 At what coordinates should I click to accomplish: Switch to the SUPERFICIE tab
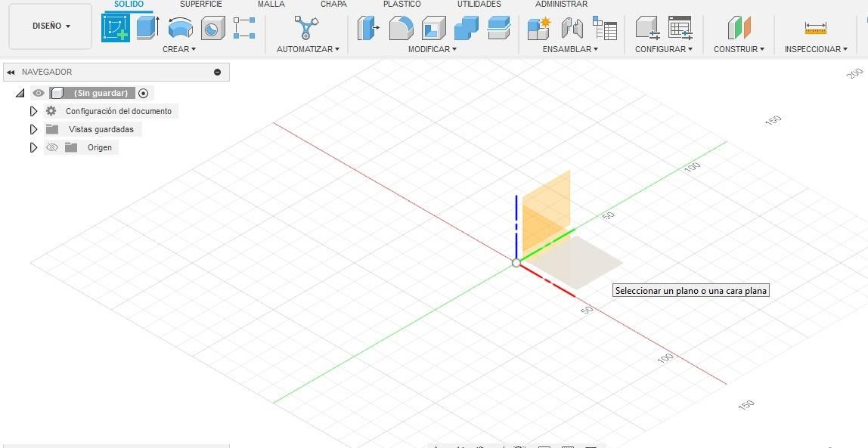pos(201,5)
